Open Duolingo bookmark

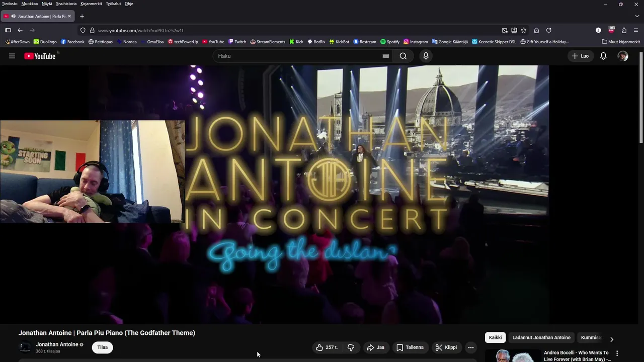(45, 42)
